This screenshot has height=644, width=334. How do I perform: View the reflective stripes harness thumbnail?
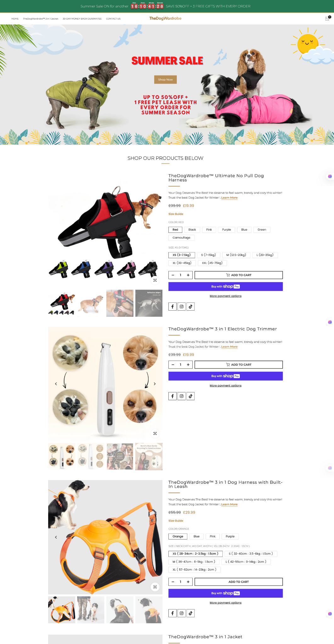[x=149, y=303]
